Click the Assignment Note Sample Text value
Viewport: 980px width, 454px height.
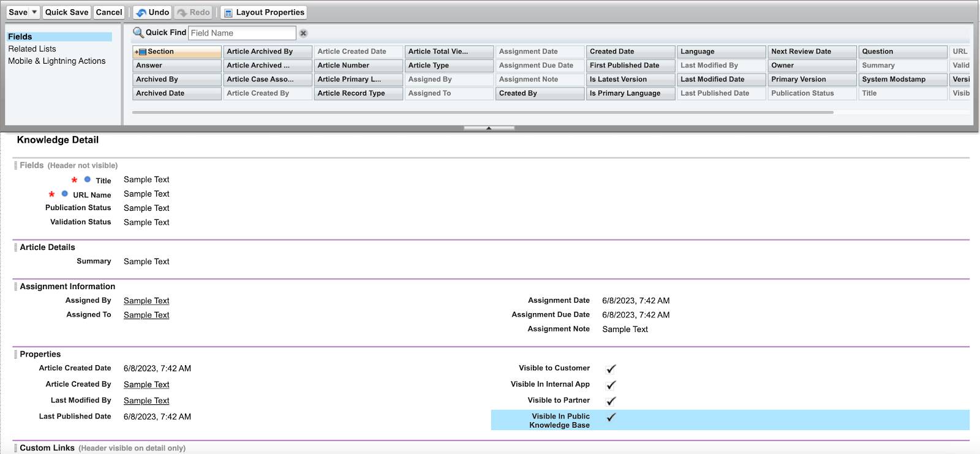click(x=625, y=329)
